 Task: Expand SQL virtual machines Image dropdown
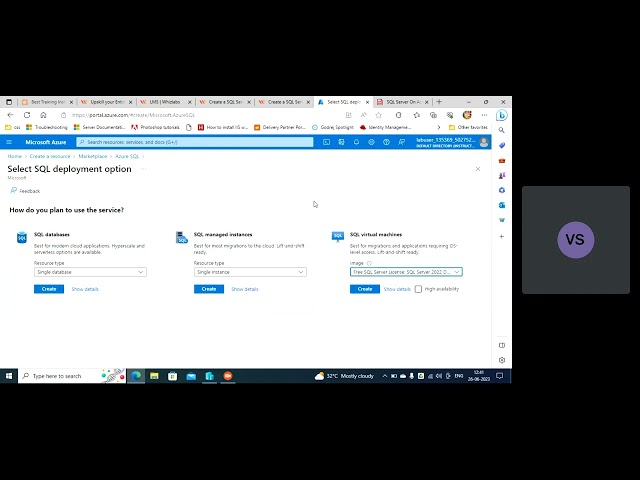[x=406, y=272]
